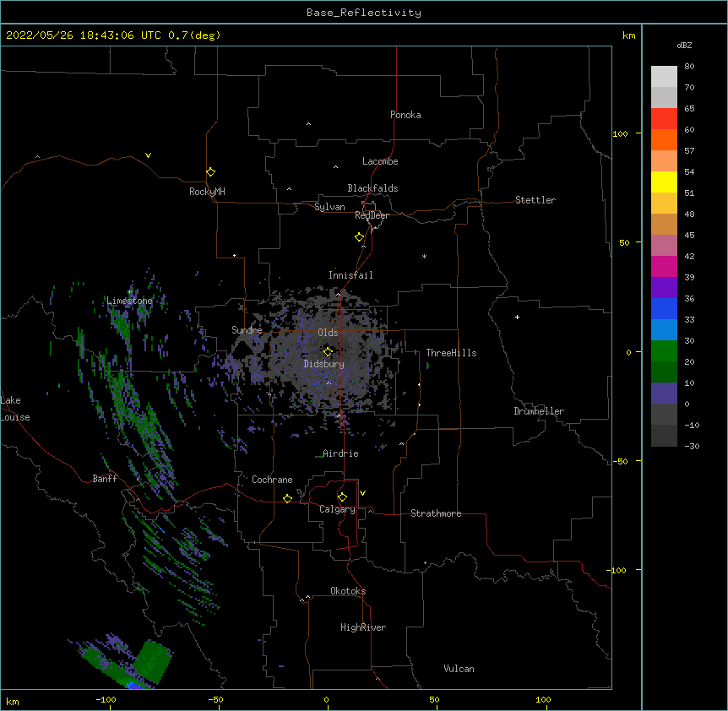The width and height of the screenshot is (728, 711).
Task: Click the Okotoks town label
Action: point(348,591)
